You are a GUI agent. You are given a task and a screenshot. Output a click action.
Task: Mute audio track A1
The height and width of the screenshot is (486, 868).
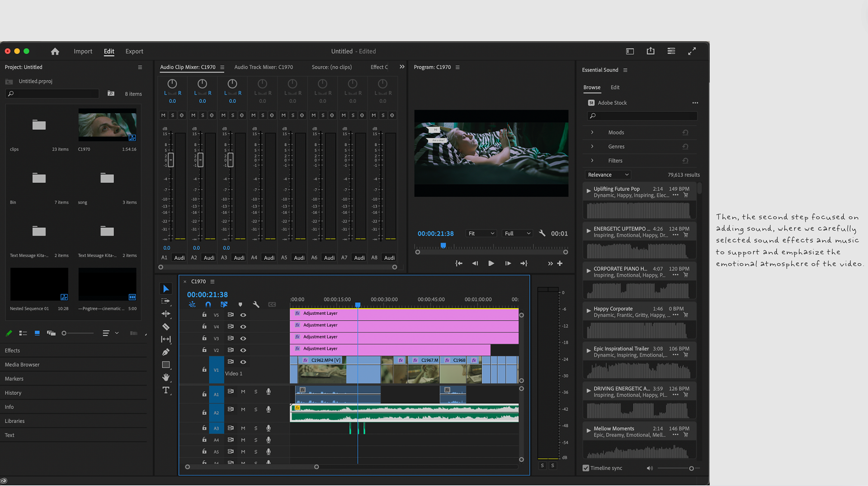243,392
